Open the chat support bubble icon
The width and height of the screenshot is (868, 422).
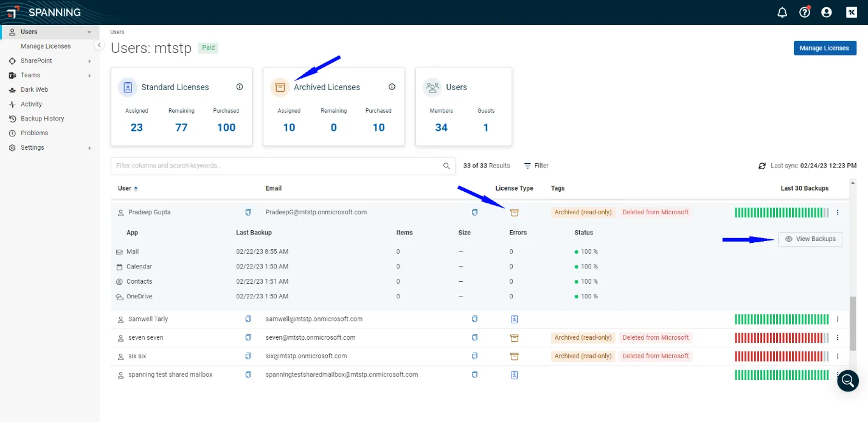[847, 381]
